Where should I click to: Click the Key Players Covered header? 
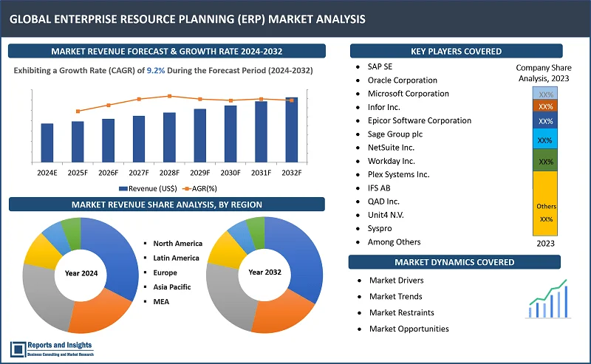(456, 51)
